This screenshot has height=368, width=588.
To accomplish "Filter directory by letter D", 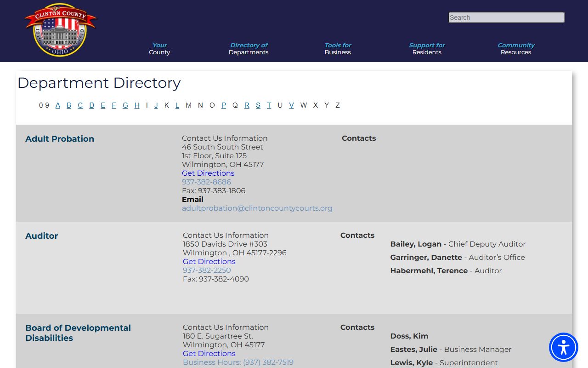I will click(91, 105).
